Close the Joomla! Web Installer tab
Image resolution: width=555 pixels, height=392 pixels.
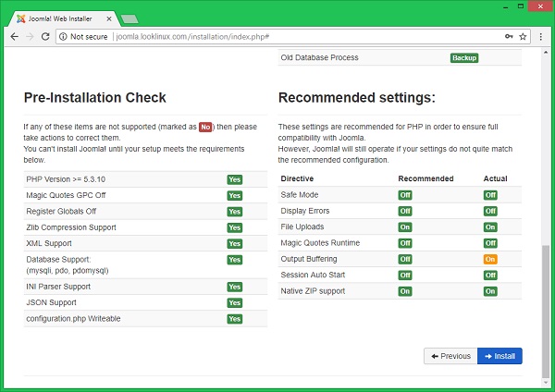point(109,18)
